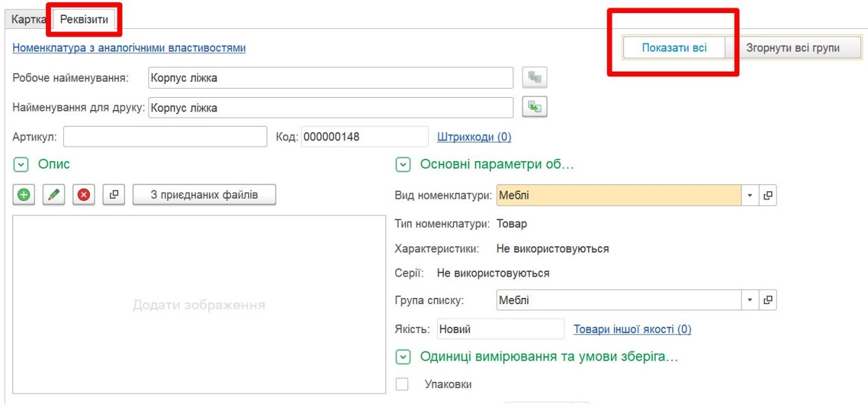Open Товари іншої якості (0) link
The image size is (868, 408).
point(632,330)
